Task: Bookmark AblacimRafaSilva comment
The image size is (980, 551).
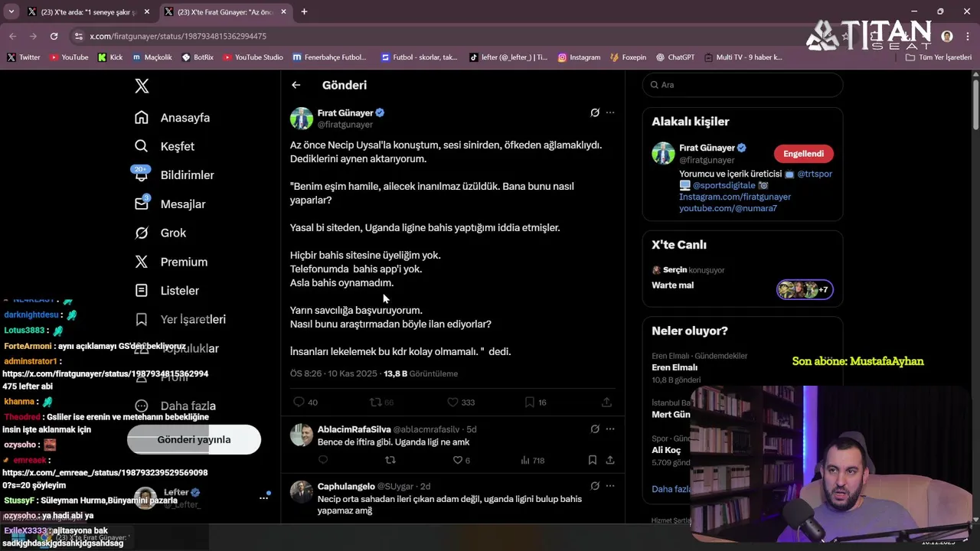Action: [593, 460]
